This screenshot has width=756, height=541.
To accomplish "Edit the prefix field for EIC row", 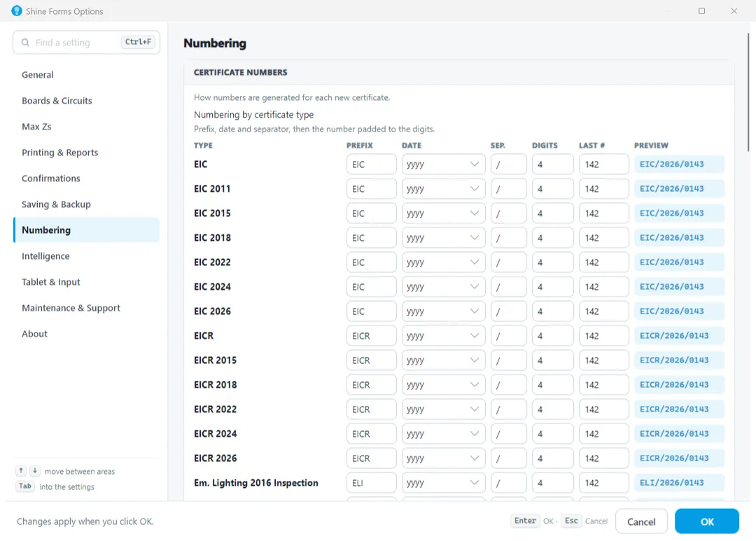I will 371,164.
